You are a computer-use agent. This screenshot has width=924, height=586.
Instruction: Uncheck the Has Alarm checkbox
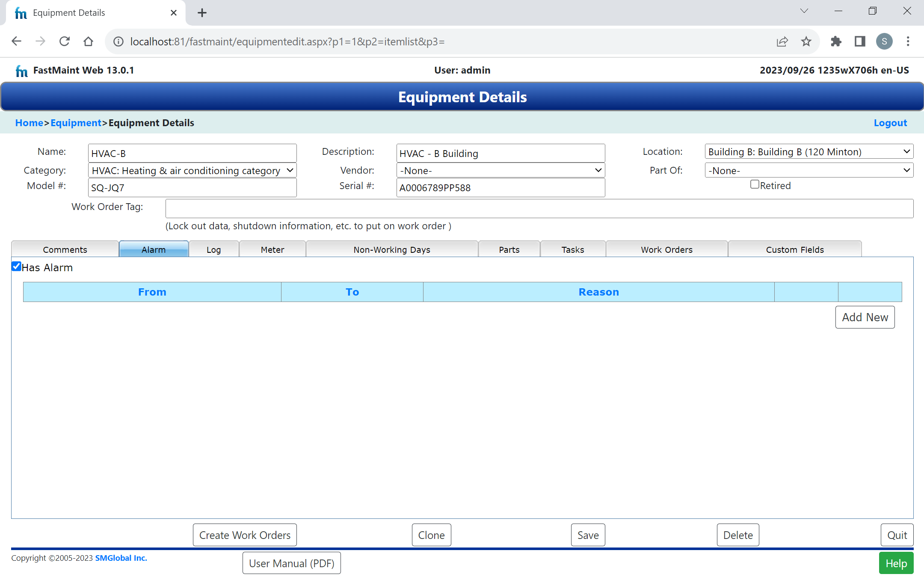[x=16, y=266]
